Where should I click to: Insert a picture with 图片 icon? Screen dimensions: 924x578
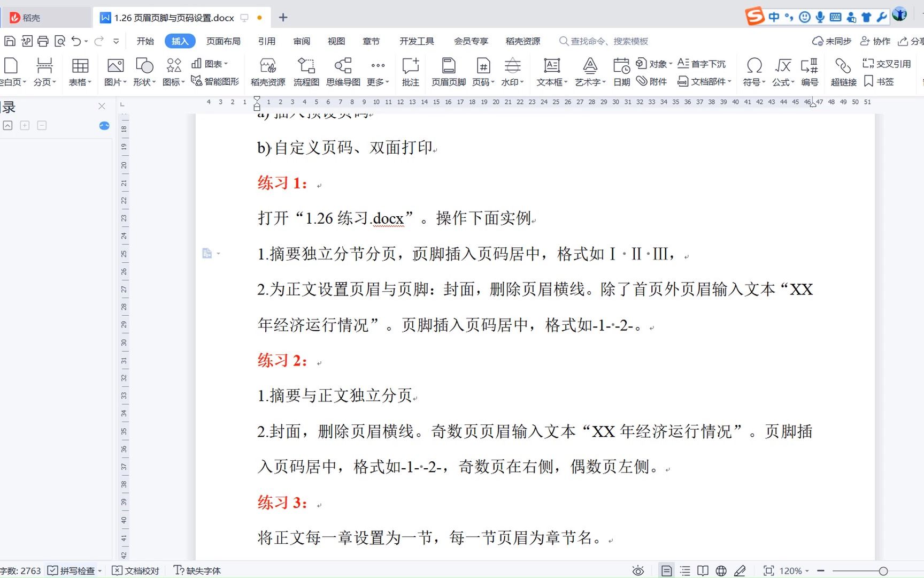pyautogui.click(x=115, y=72)
